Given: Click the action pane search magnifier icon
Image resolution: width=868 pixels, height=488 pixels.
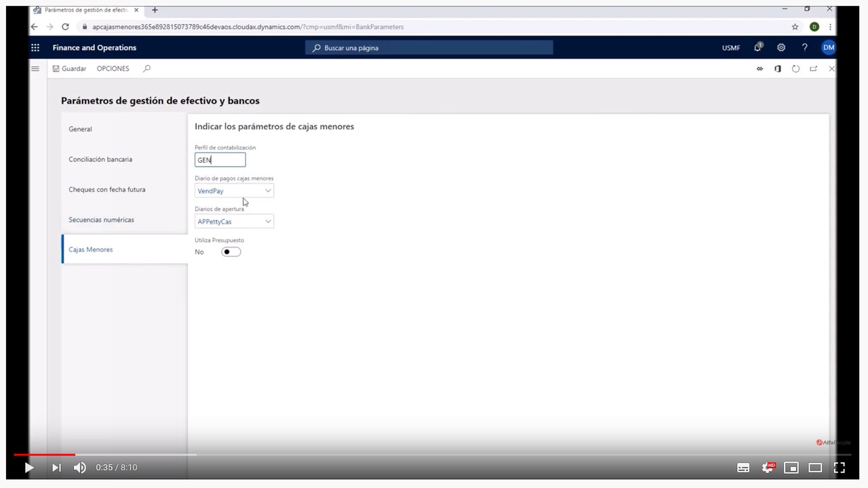Looking at the screenshot, I should pos(146,68).
